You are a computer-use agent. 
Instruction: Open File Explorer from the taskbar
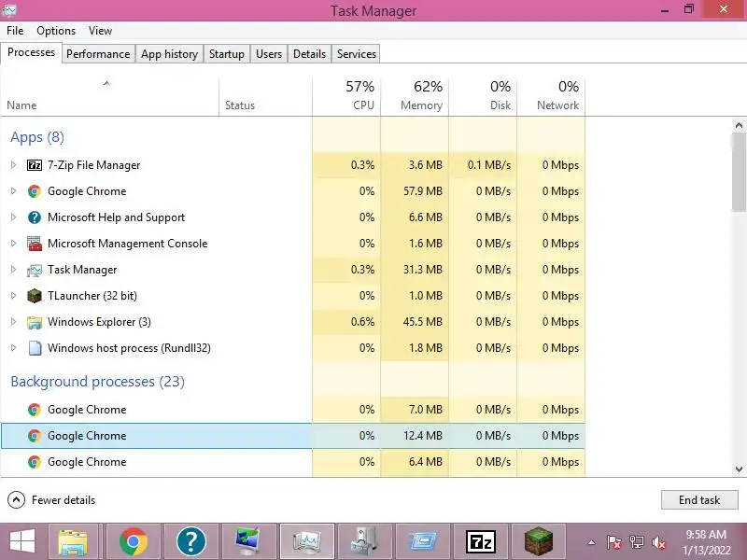(73, 541)
